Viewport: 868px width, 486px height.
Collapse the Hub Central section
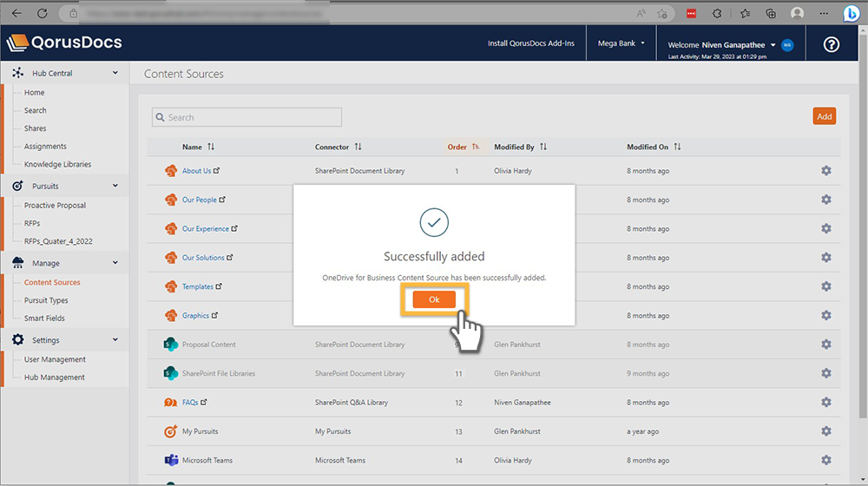115,73
